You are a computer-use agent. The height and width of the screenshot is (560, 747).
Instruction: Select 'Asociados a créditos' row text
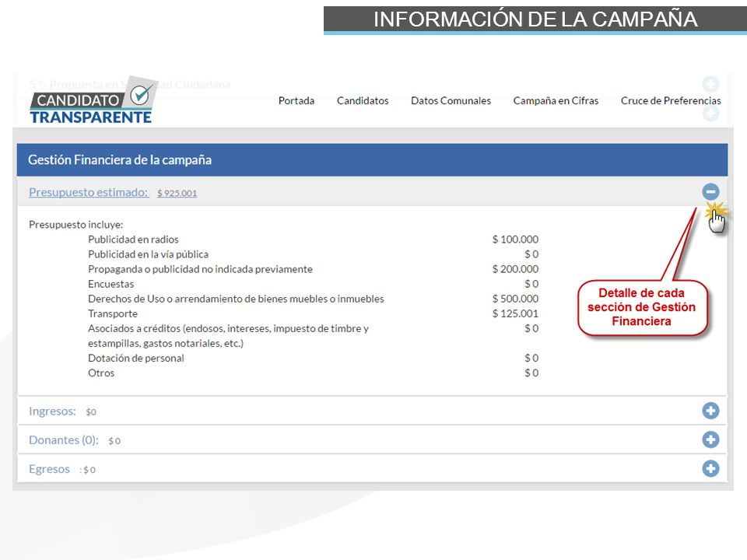pos(228,336)
